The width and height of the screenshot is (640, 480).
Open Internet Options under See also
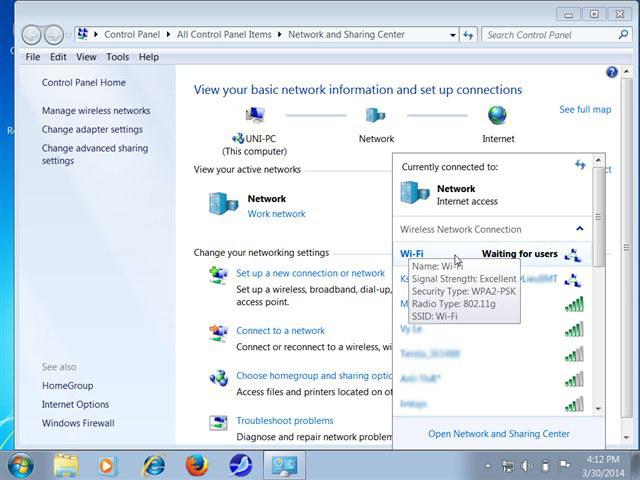click(x=76, y=404)
